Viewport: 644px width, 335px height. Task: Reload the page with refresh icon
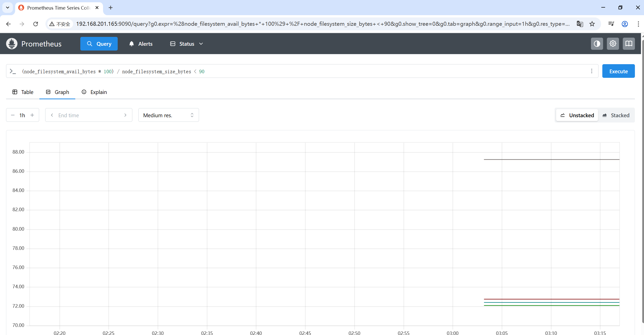pyautogui.click(x=36, y=24)
